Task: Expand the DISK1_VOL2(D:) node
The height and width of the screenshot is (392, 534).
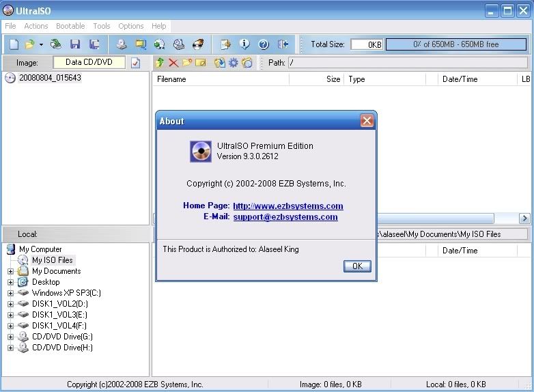Action: pos(10,304)
